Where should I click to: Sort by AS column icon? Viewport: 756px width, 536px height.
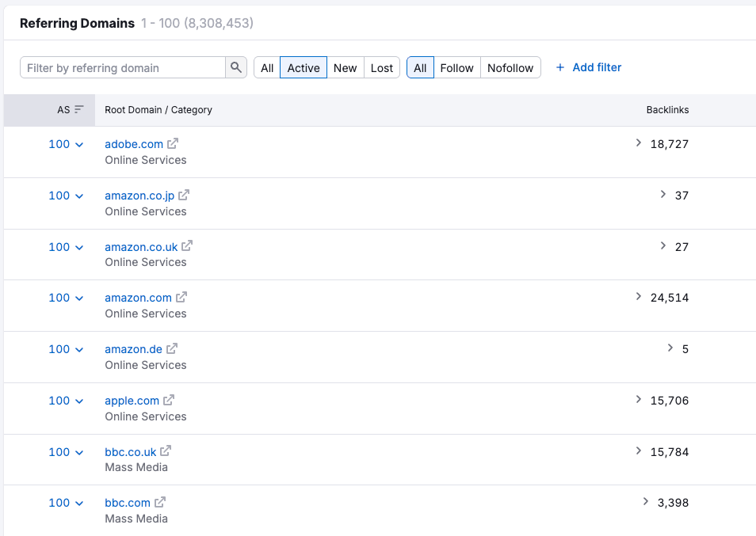click(x=78, y=110)
